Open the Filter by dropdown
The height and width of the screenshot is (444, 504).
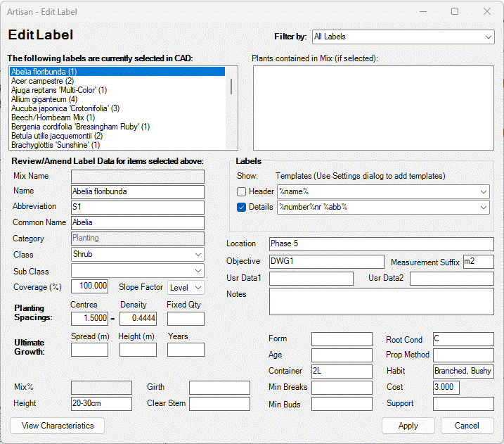click(403, 37)
